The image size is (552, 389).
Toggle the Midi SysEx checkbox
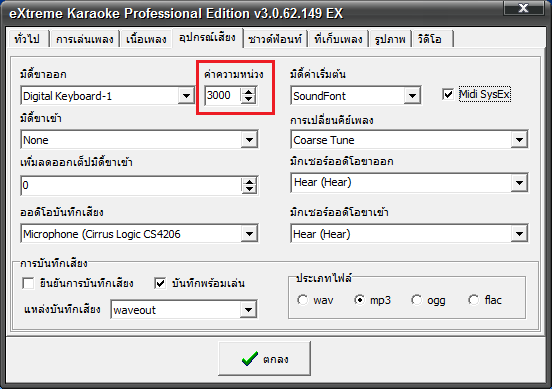tap(448, 94)
